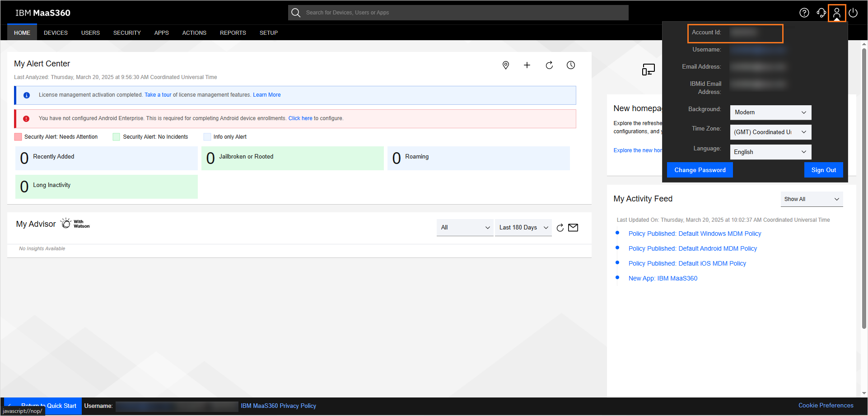Open Cookie Preferences link
868x416 pixels.
pos(826,405)
